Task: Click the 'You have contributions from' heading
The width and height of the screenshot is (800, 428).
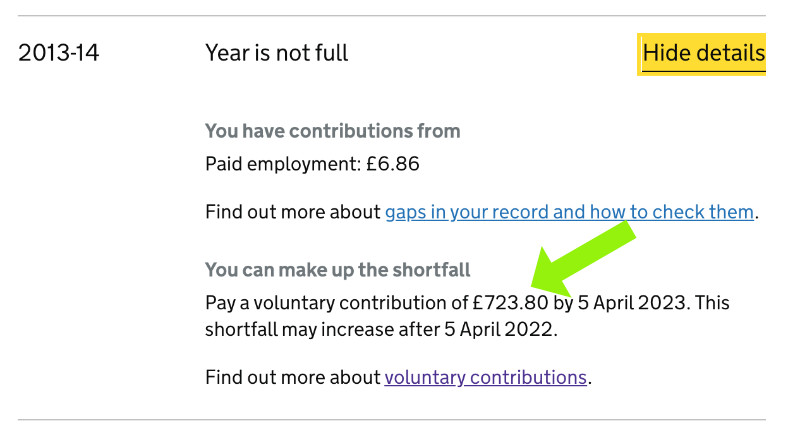Action: coord(332,131)
